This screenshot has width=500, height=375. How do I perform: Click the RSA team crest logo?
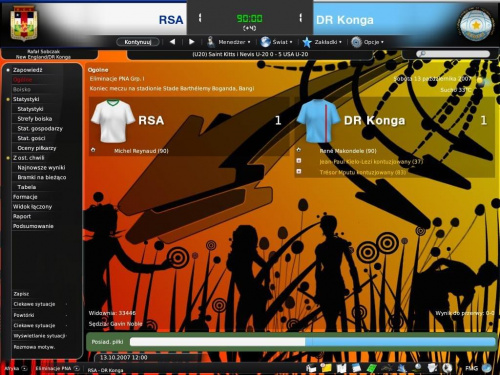coord(24,23)
